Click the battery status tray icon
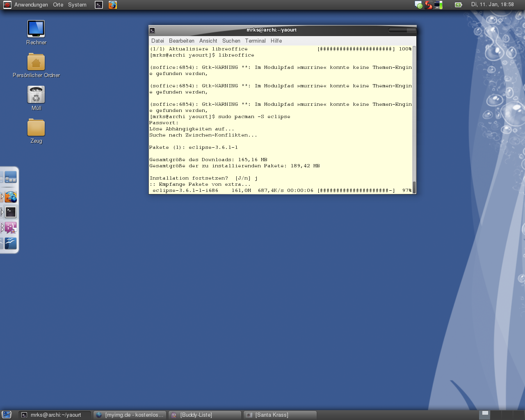Image resolution: width=525 pixels, height=420 pixels. pyautogui.click(x=458, y=5)
